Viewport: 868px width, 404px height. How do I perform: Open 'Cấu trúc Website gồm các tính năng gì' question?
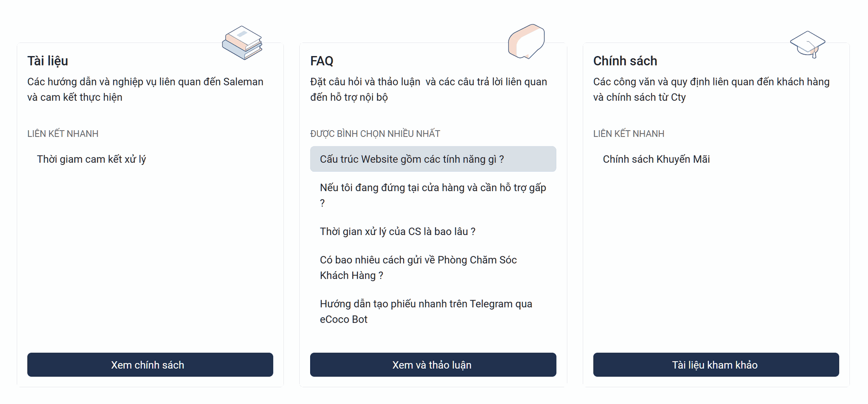(x=433, y=159)
